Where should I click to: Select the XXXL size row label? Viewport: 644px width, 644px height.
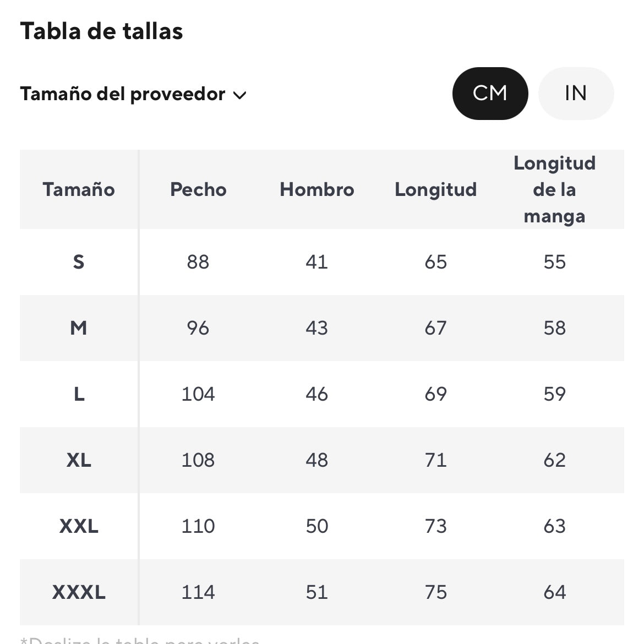(79, 592)
